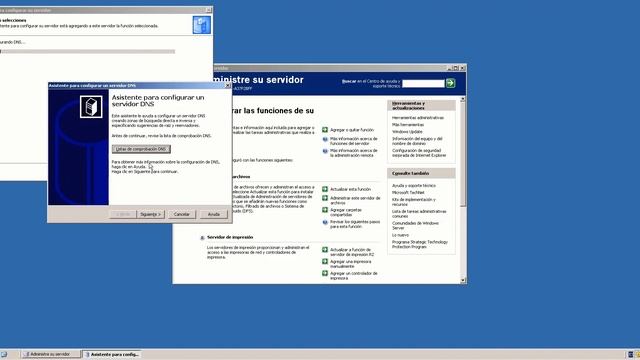This screenshot has height=360, width=640.
Task: Close the DNS server wizard dialog
Action: tap(228, 86)
